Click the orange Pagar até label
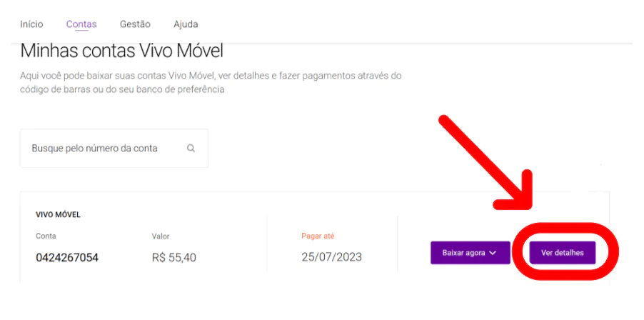 pyautogui.click(x=318, y=236)
